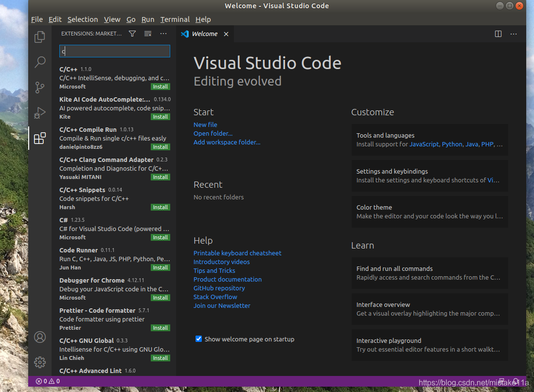Open the Run menu
This screenshot has width=534, height=392.
point(148,19)
